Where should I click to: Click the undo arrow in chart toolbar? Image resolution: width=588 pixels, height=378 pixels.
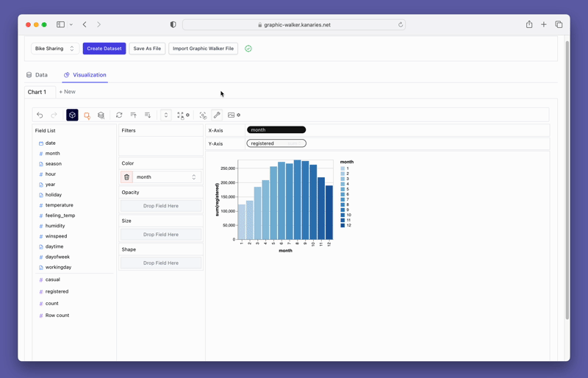pyautogui.click(x=40, y=115)
